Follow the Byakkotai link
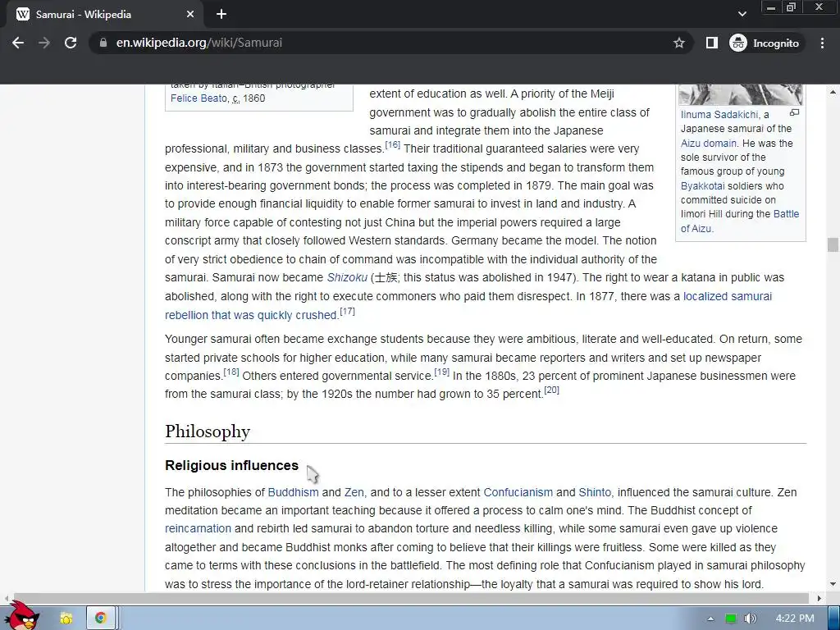 click(702, 186)
